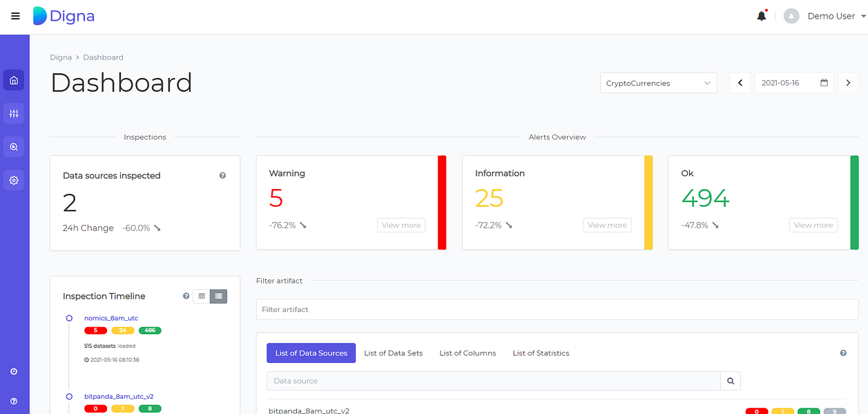
Task: Switch Inspection Timeline to grid view
Action: [201, 296]
